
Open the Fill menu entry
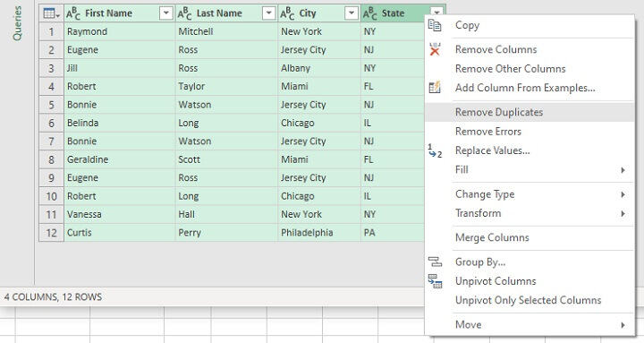[x=530, y=170]
